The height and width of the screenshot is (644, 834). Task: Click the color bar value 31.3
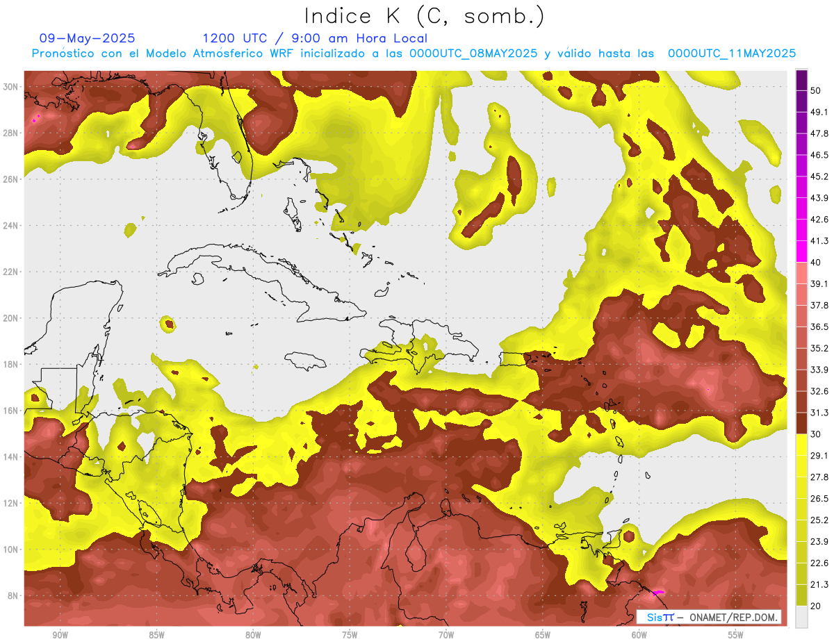(820, 413)
